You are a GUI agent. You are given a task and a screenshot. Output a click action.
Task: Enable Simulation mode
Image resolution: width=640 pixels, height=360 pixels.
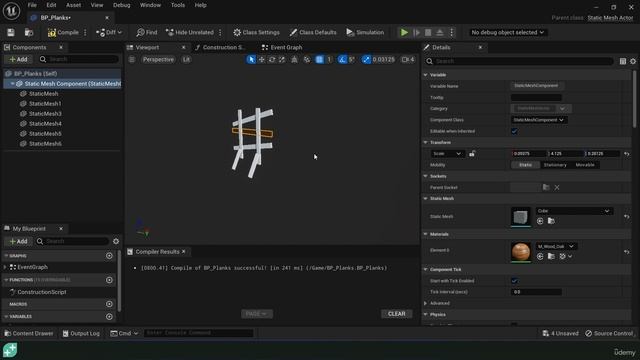pyautogui.click(x=365, y=33)
